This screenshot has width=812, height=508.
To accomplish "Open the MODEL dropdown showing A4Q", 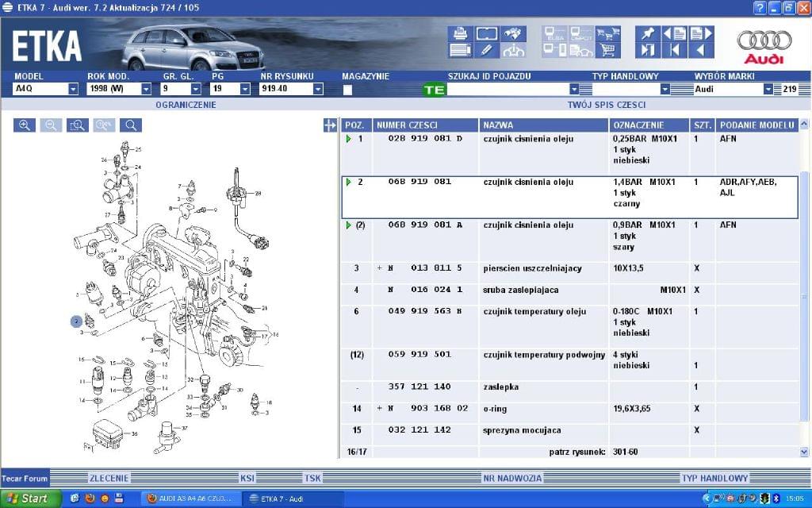I will pos(74,89).
